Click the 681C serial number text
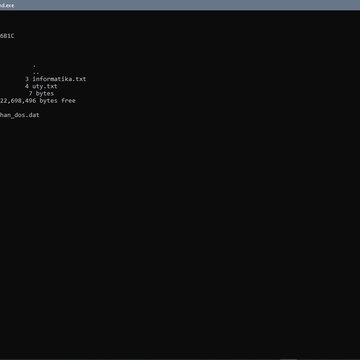 click(7, 36)
